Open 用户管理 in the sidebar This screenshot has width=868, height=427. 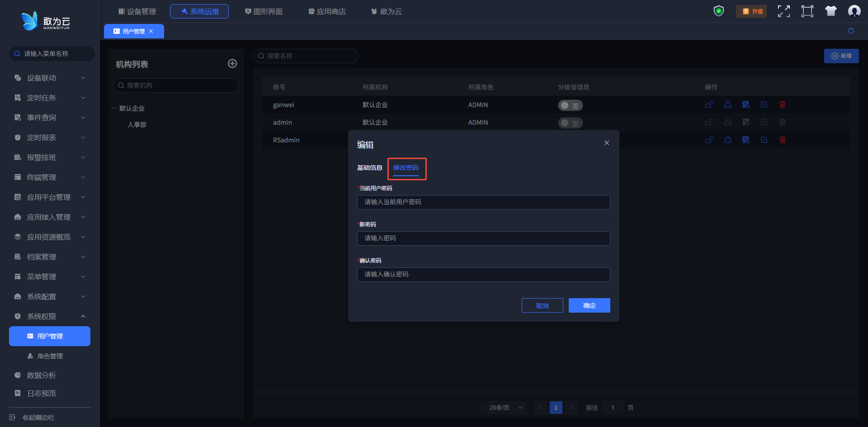(50, 336)
